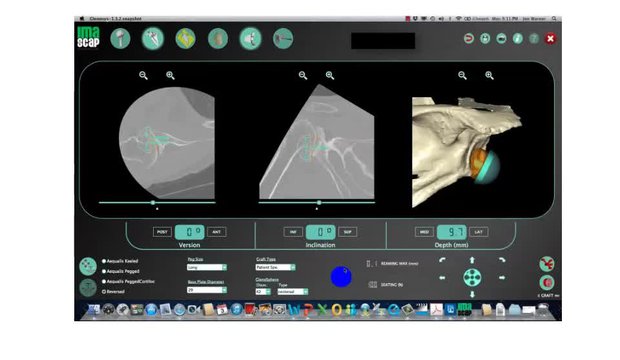
Task: Click the red scapula icon above graft button
Action: 547,264
